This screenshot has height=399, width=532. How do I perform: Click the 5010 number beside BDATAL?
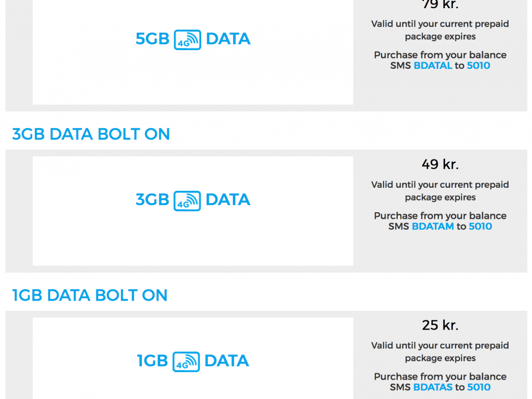point(478,66)
